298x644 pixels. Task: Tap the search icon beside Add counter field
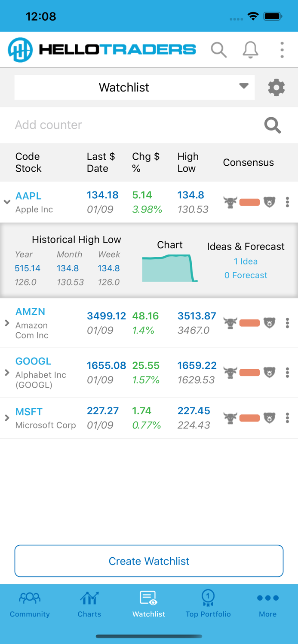[272, 125]
